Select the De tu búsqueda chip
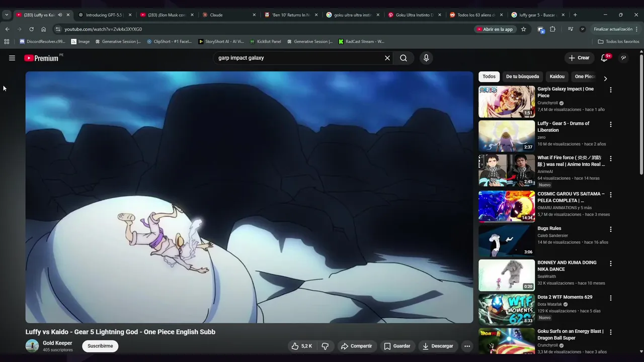644x362 pixels. click(522, 77)
